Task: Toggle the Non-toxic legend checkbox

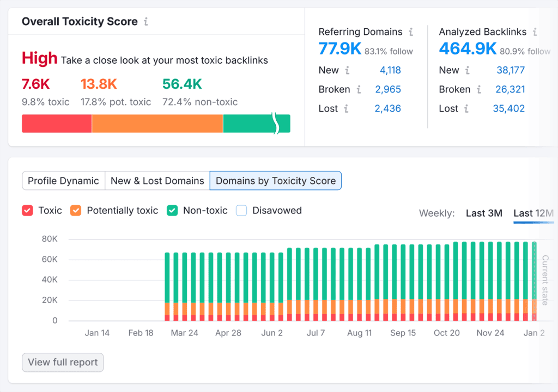Action: [x=172, y=211]
